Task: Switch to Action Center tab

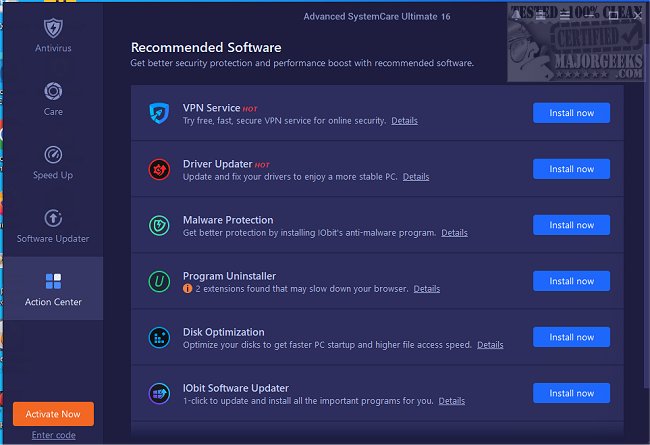Action: 52,288
